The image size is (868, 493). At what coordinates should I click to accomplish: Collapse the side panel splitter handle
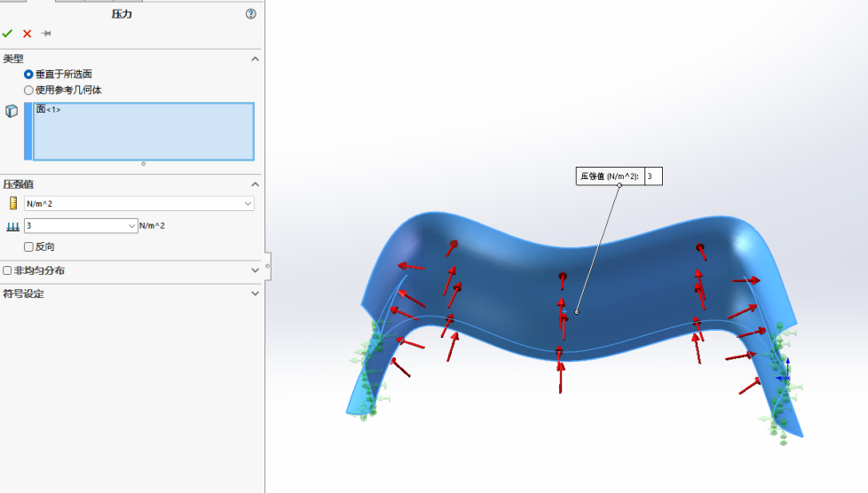coord(268,266)
